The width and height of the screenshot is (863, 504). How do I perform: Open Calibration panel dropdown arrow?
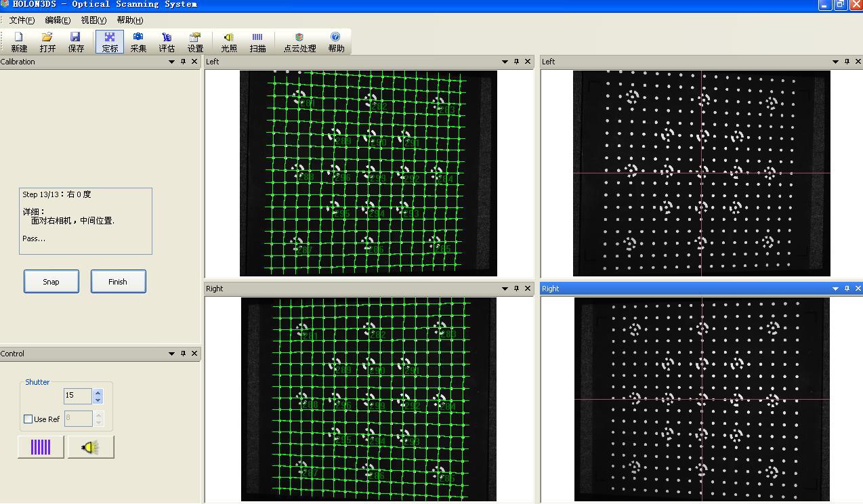(x=171, y=62)
